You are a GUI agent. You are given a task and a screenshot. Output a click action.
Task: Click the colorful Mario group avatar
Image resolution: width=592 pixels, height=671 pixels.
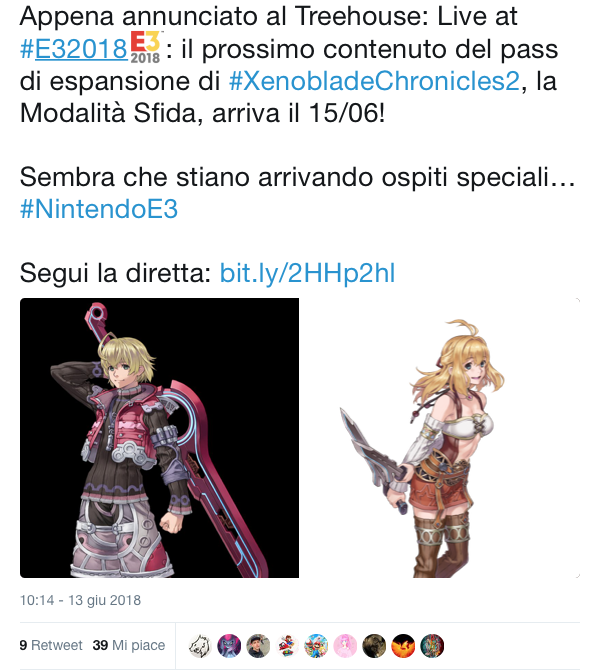pyautogui.click(x=316, y=645)
